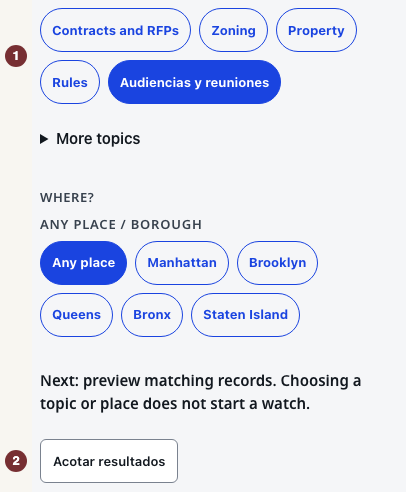This screenshot has height=492, width=406.
Task: Click the Next: preview matching records text
Action: tap(158, 381)
